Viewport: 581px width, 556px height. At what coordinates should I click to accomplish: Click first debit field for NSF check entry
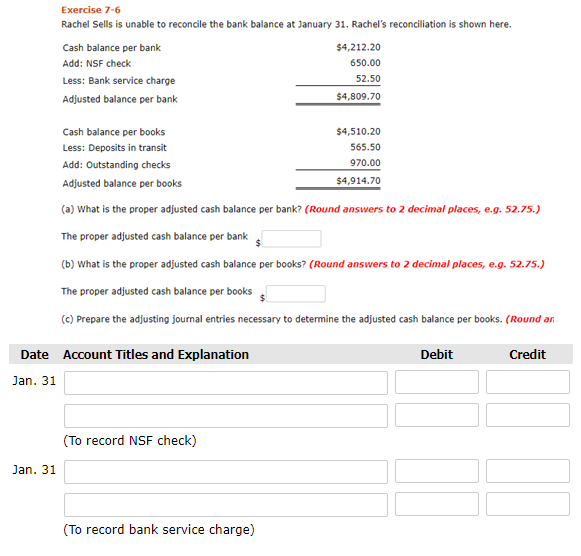(x=436, y=382)
